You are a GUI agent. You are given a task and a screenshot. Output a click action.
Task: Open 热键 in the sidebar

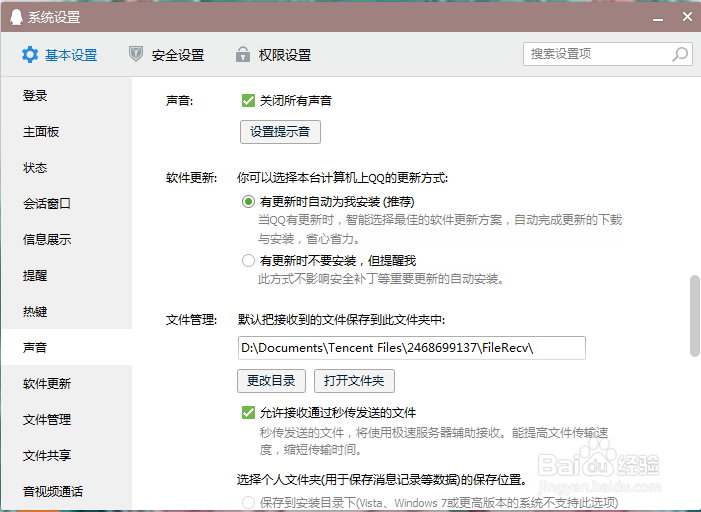[67, 311]
